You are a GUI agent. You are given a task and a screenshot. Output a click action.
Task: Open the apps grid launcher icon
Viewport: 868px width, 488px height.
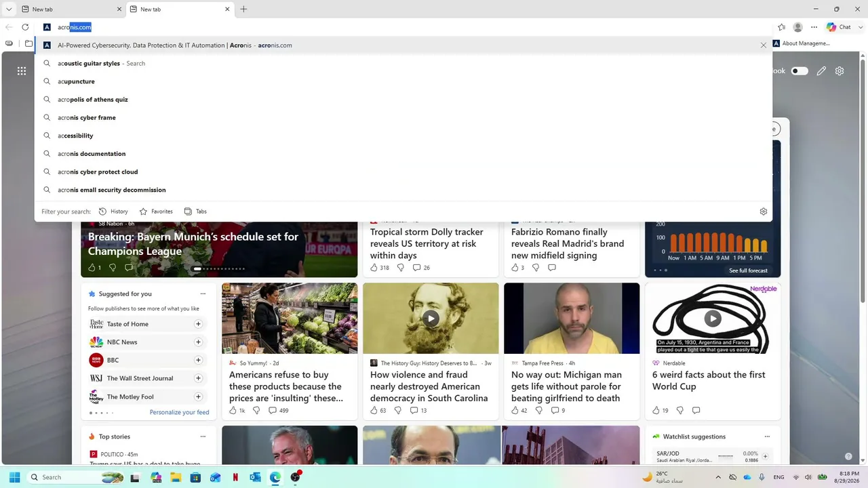point(22,71)
